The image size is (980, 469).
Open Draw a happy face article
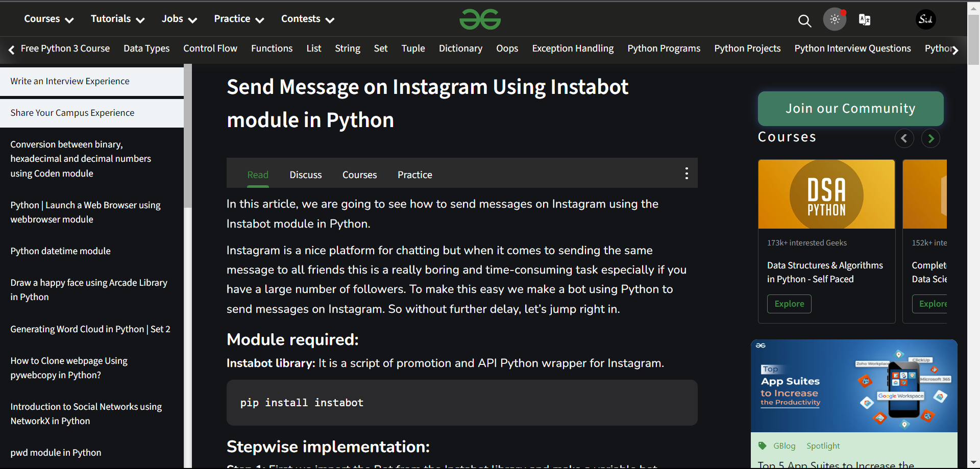click(89, 290)
